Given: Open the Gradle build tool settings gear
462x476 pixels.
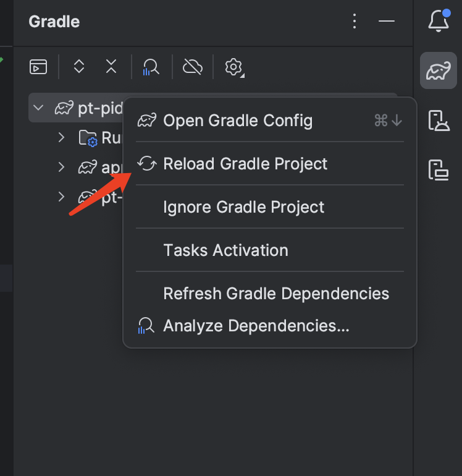Looking at the screenshot, I should pos(233,67).
